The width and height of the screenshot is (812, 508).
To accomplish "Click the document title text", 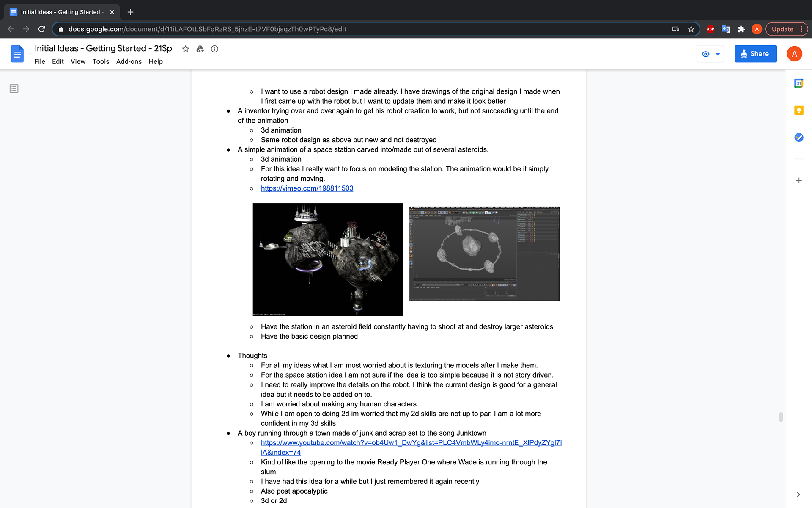I will pyautogui.click(x=103, y=48).
